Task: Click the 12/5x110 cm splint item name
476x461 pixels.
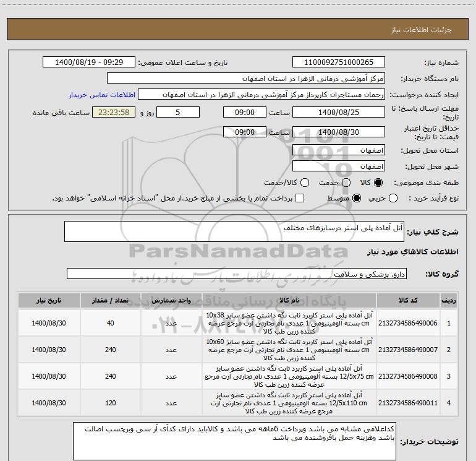Action: (289, 403)
